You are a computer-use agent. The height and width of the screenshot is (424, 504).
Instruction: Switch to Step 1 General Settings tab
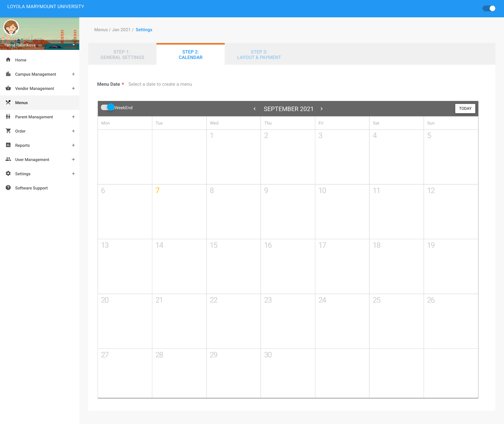coord(122,55)
